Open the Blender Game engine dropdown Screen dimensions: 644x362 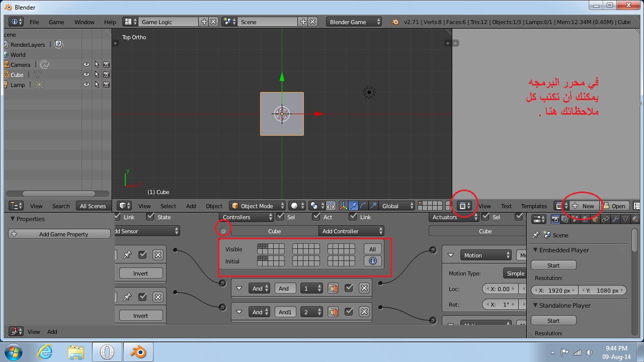click(x=354, y=22)
